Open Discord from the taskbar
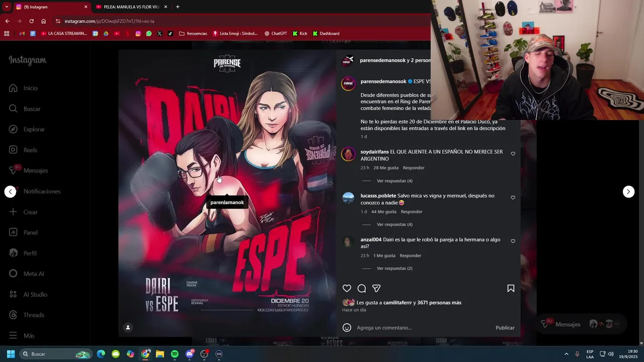Screen dimensions: 644x362 (190, 354)
